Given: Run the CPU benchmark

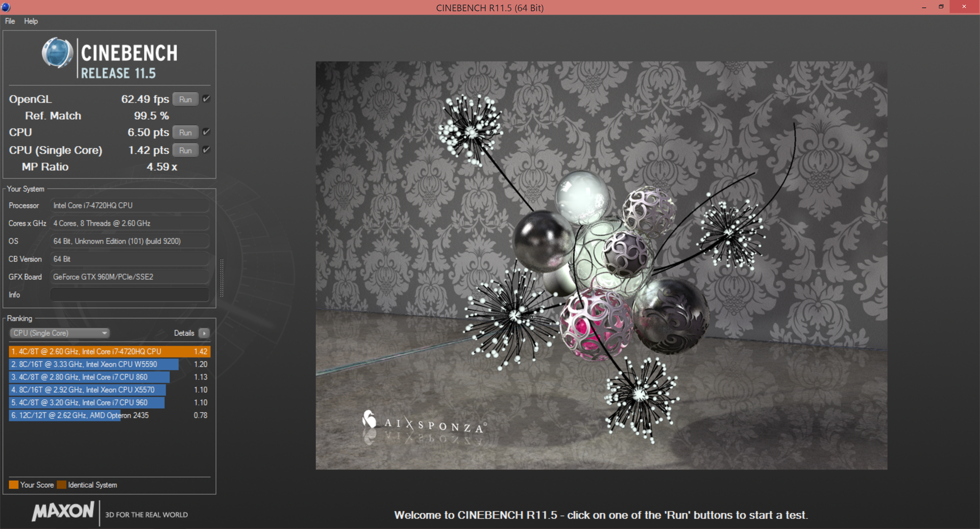Looking at the screenshot, I should 185,133.
